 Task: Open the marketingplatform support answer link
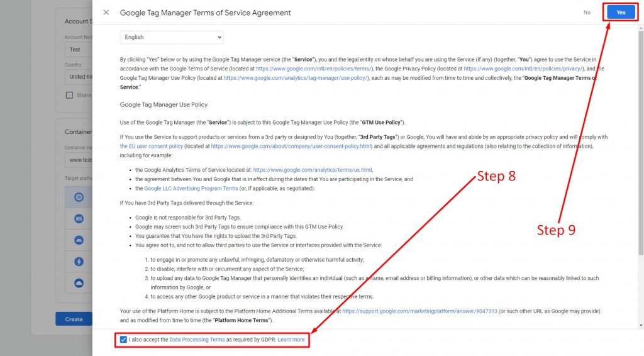419,311
